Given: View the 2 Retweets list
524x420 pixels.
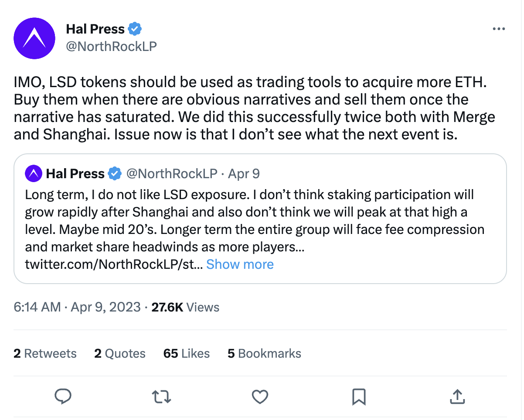Looking at the screenshot, I should [45, 353].
